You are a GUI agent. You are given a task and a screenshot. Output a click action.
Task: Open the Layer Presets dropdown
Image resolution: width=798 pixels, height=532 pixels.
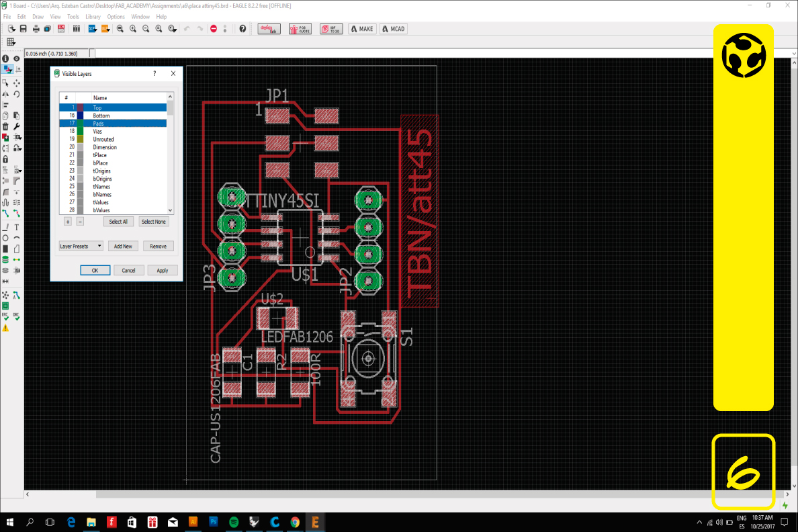click(x=81, y=247)
